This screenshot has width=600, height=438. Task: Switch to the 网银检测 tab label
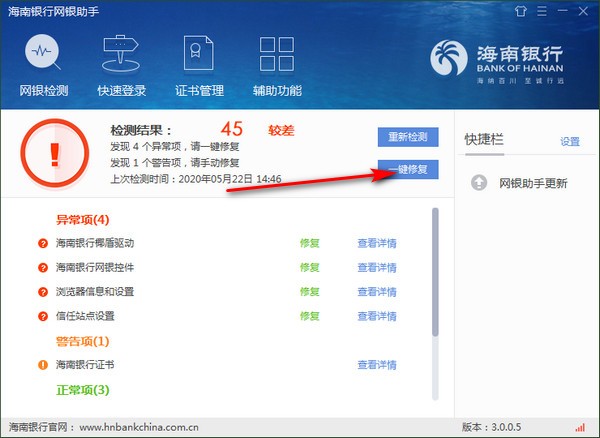click(x=44, y=91)
